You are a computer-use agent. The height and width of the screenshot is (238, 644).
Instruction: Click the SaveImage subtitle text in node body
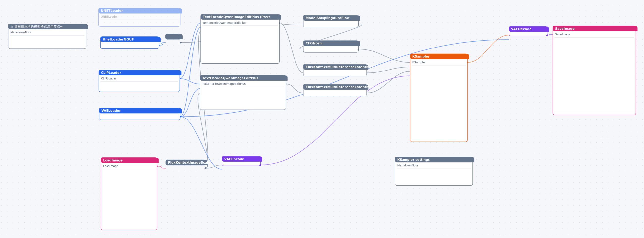click(563, 34)
